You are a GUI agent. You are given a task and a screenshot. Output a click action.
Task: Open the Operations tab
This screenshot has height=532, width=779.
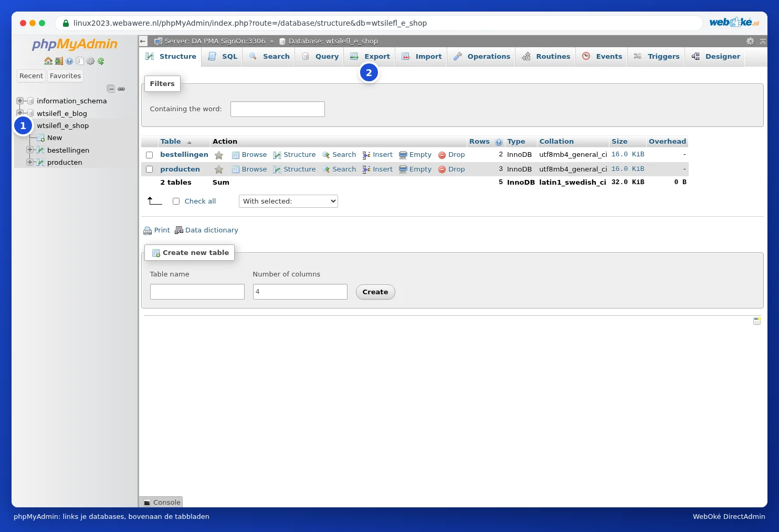point(482,57)
